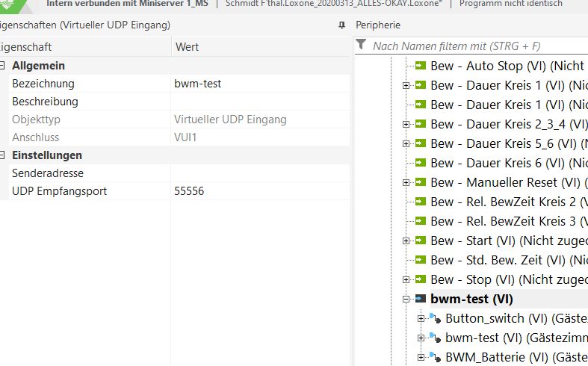Viewport: 588px width, 366px height.
Task: Select Bew - Dauer Kreis 6 tree item
Action: [x=509, y=163]
